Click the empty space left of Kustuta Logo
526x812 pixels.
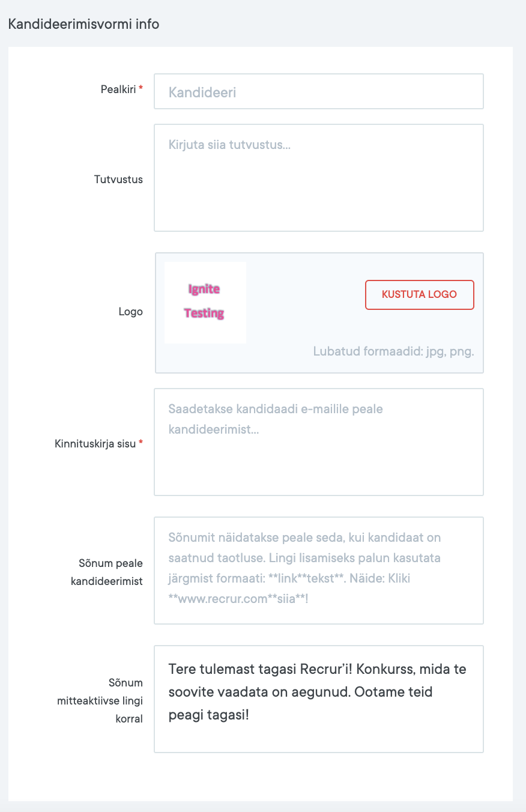pyautogui.click(x=305, y=295)
